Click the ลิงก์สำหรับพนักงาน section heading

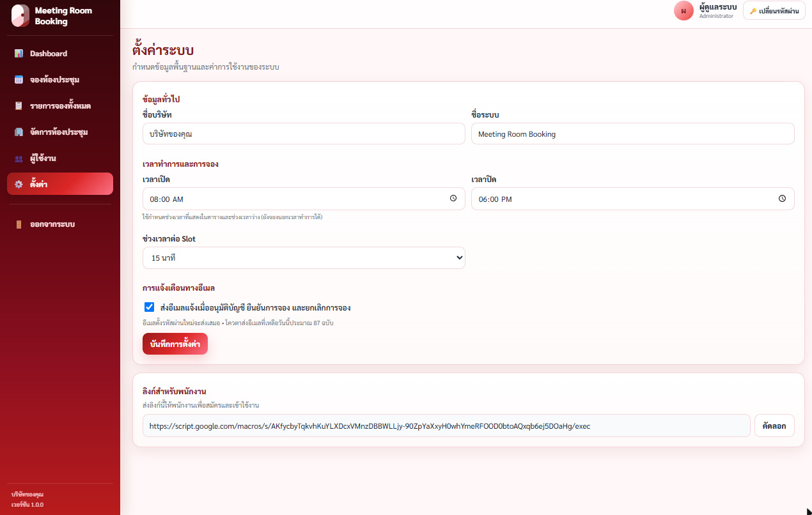(x=175, y=391)
